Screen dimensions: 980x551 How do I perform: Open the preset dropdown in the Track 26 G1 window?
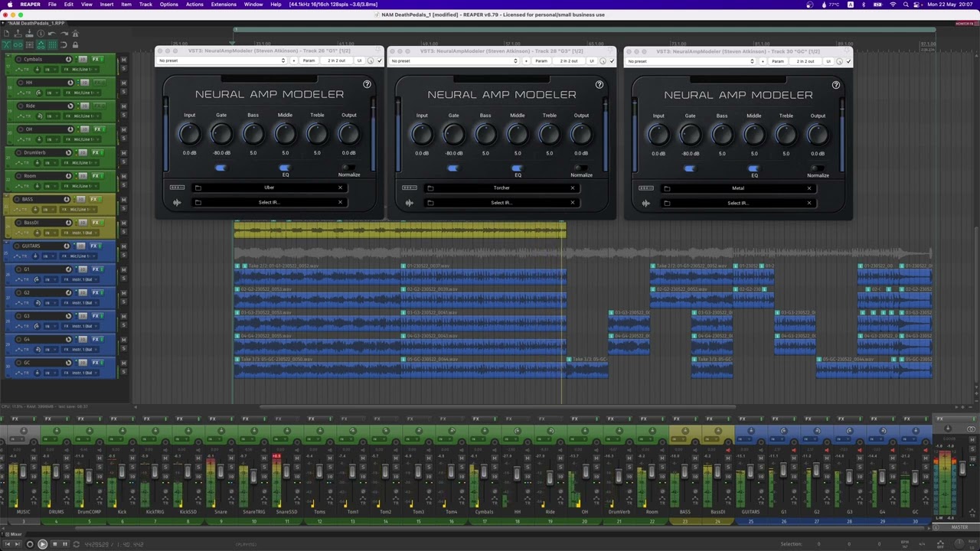point(222,60)
